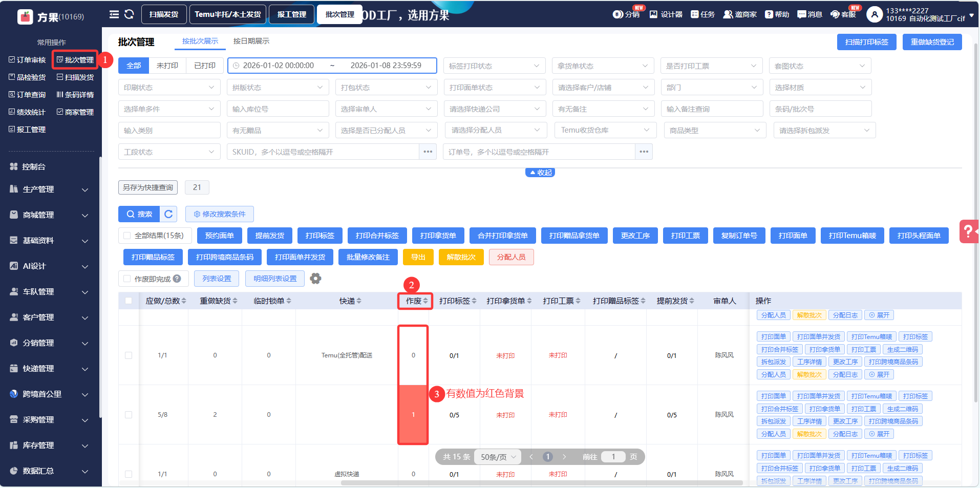
Task: Open the 印刷状态 dropdown
Action: (169, 88)
